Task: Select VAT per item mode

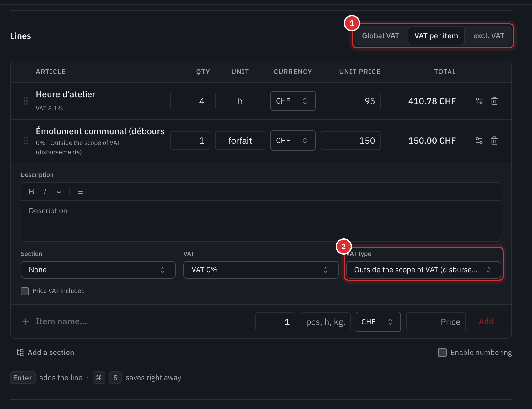Action: coord(436,36)
